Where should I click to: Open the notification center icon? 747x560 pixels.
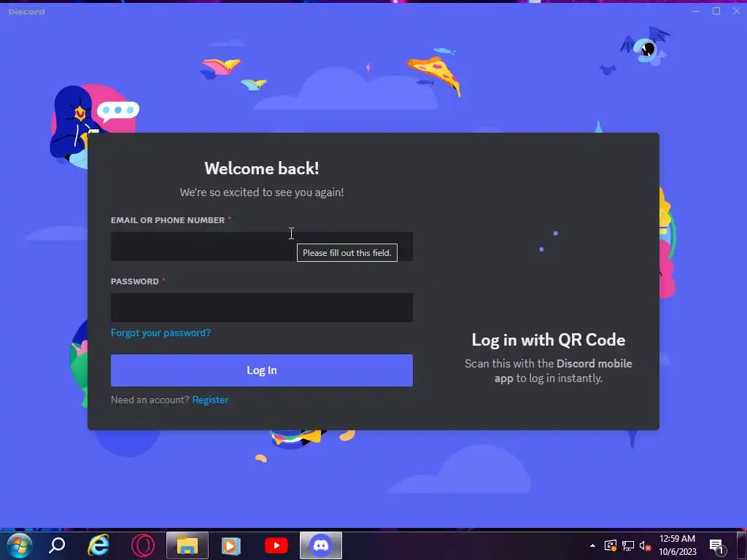pos(718,546)
